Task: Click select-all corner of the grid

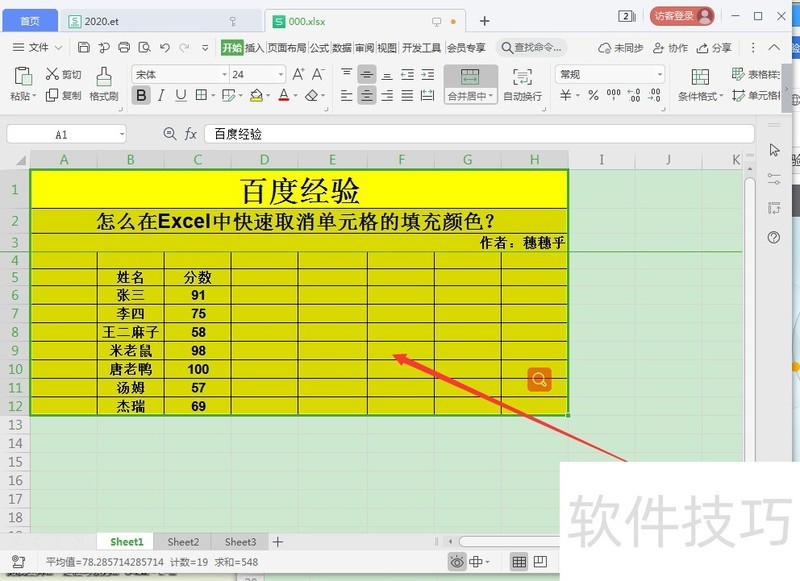Action: (20, 160)
